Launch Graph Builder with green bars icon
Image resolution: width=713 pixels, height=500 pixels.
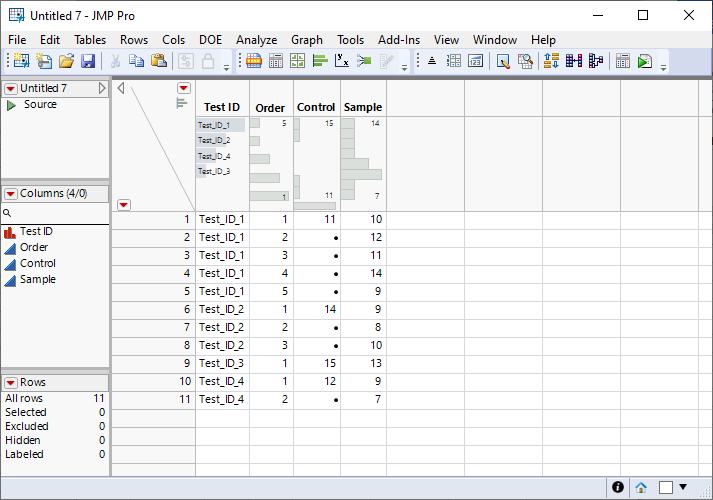click(x=320, y=61)
